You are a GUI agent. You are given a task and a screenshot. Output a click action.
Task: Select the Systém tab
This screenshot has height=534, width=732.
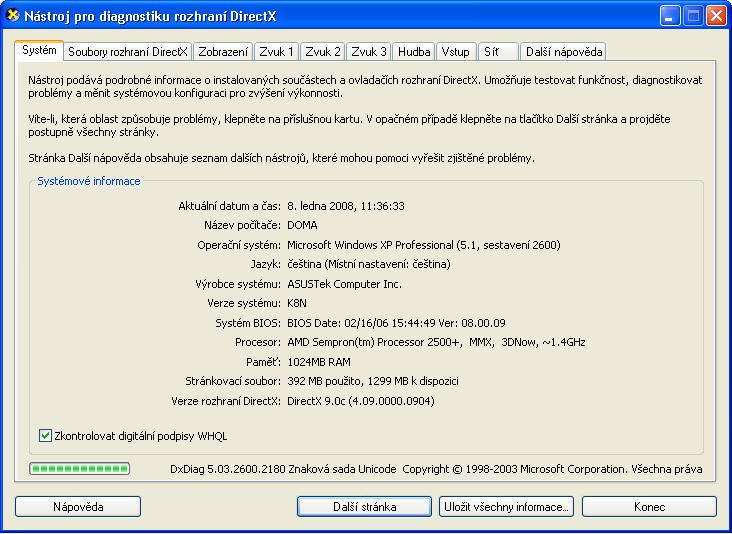(x=40, y=50)
